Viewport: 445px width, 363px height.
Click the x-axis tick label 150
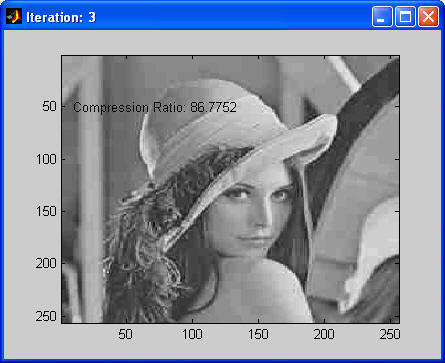pyautogui.click(x=258, y=334)
